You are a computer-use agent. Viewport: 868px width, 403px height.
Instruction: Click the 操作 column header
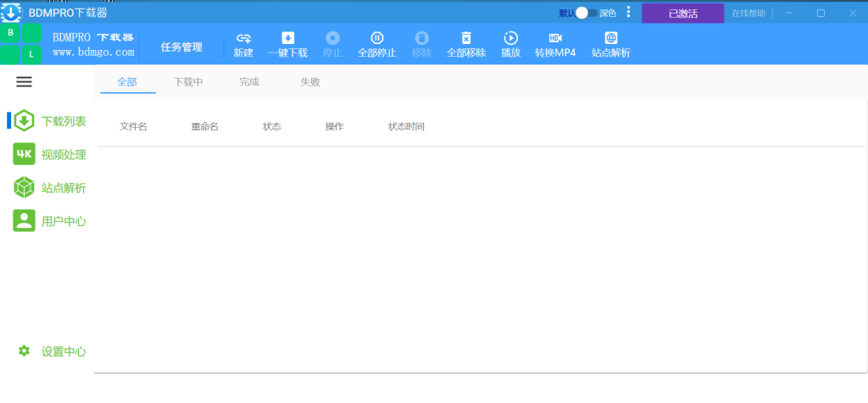tap(334, 127)
